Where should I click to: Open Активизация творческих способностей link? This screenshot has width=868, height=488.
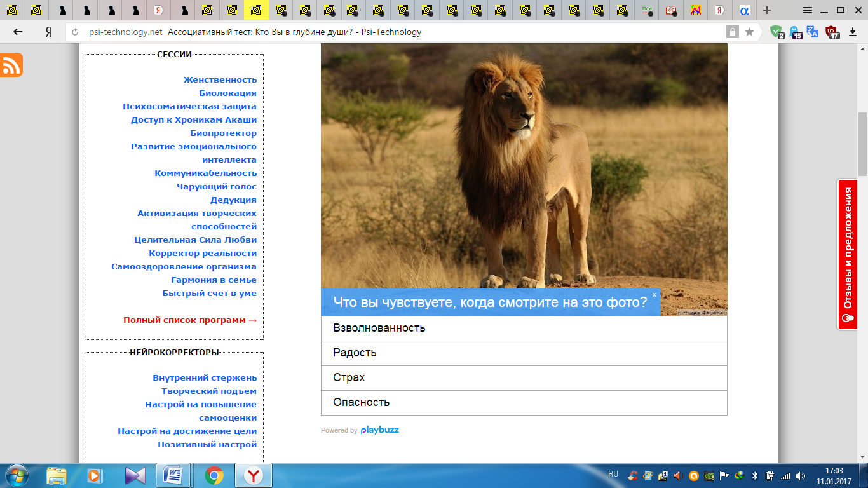[x=197, y=220]
